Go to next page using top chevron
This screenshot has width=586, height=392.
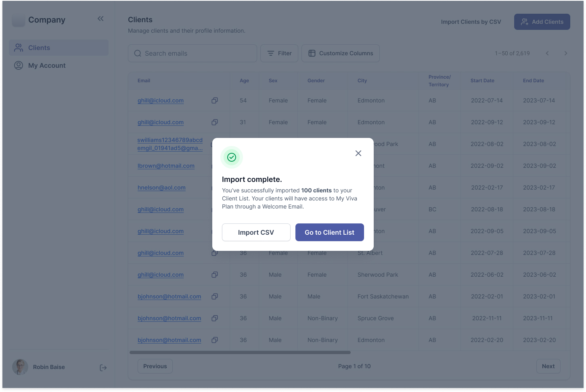[565, 53]
